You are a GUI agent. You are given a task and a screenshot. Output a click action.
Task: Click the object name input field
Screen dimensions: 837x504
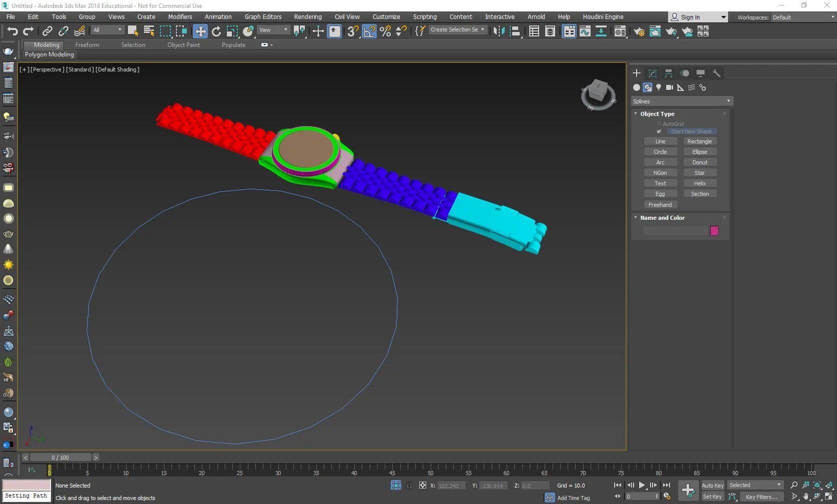click(x=675, y=231)
